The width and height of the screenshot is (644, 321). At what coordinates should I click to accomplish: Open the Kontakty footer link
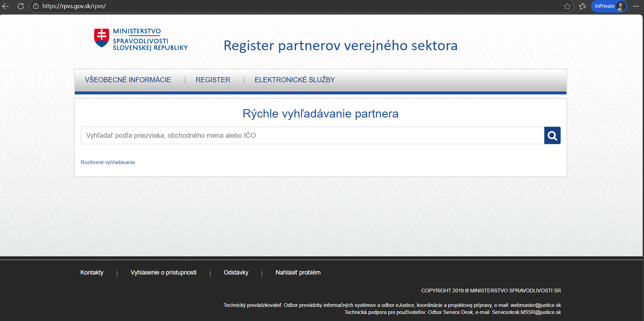pyautogui.click(x=92, y=272)
